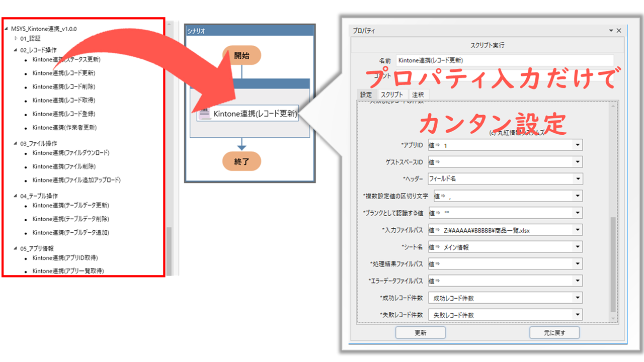Click the シート名 value メイン情報
The height and width of the screenshot is (362, 644).
[x=457, y=247]
